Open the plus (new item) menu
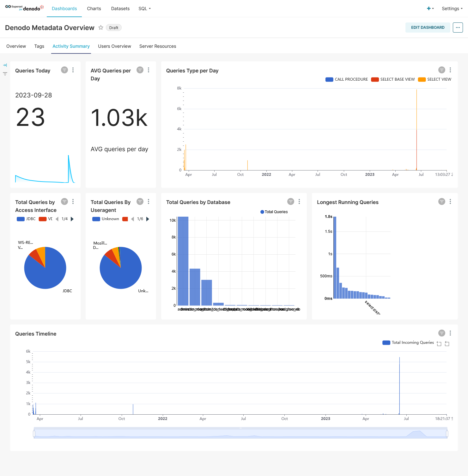 [x=430, y=9]
